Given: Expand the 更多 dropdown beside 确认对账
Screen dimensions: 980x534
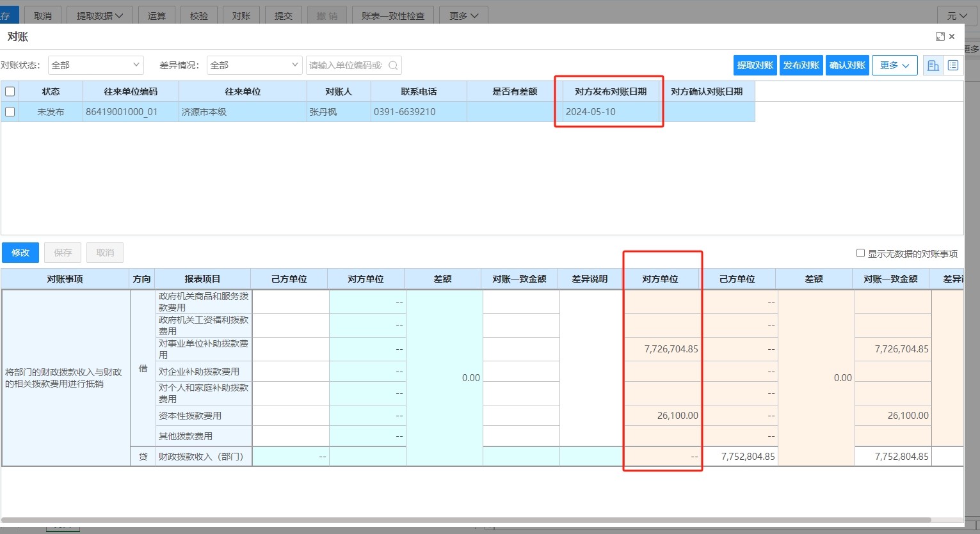Looking at the screenshot, I should click(x=895, y=65).
